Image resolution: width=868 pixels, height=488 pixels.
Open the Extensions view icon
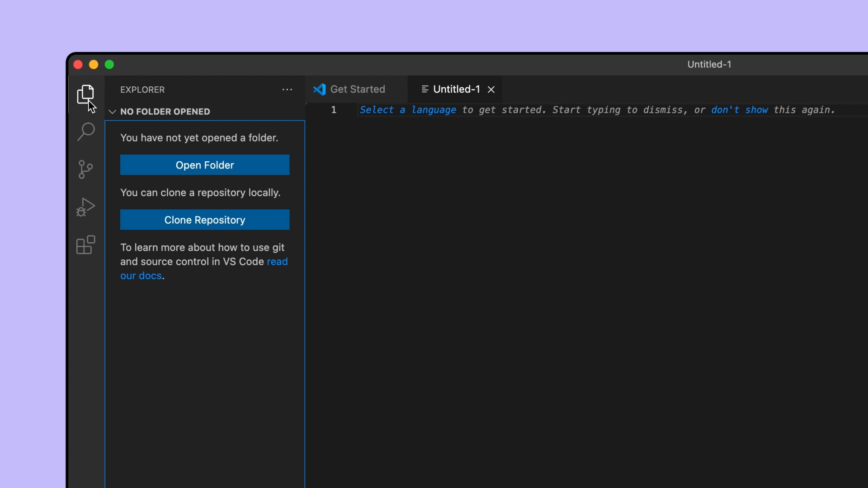click(x=85, y=245)
